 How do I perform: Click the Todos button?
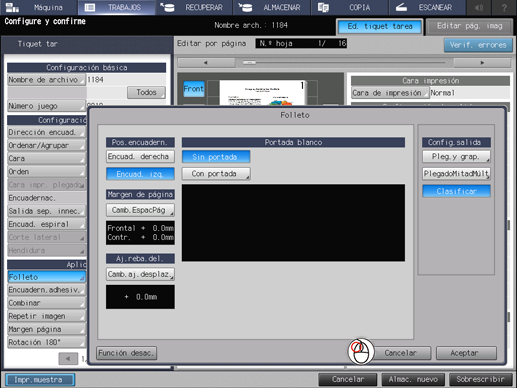pyautogui.click(x=146, y=92)
